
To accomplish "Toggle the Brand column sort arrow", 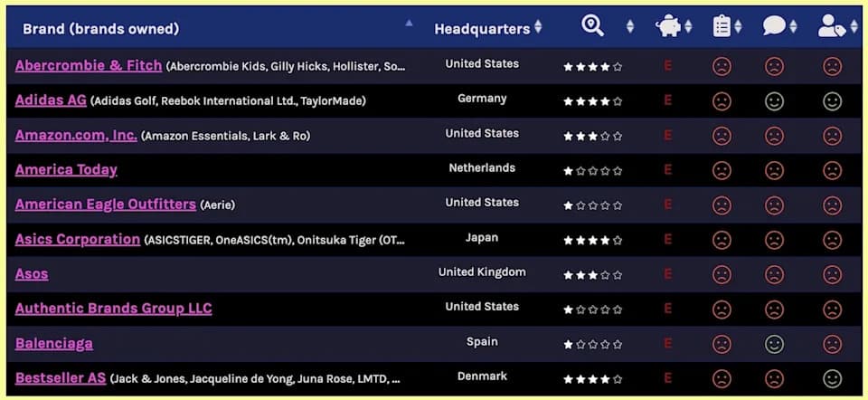I will click(x=409, y=24).
